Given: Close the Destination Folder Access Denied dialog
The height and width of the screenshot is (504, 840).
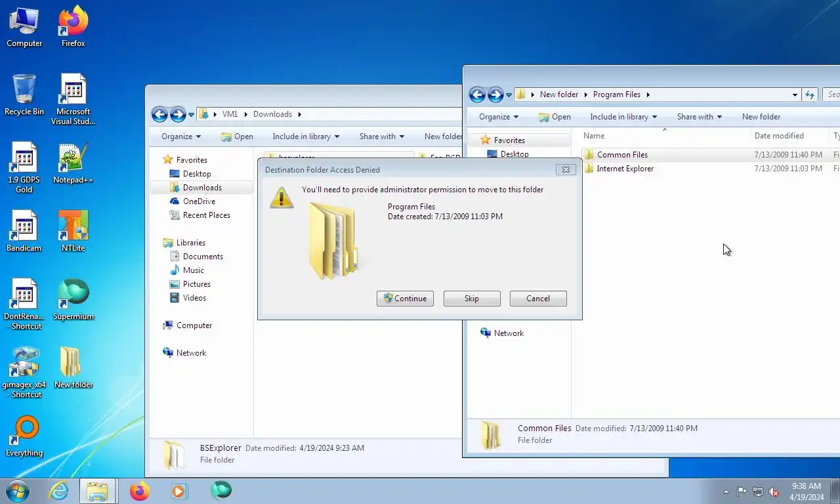Looking at the screenshot, I should coord(566,169).
